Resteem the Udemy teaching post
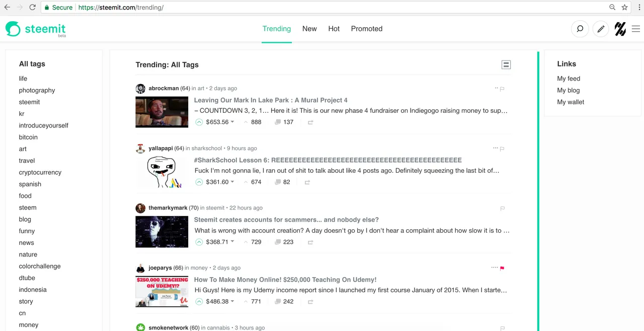 [310, 302]
